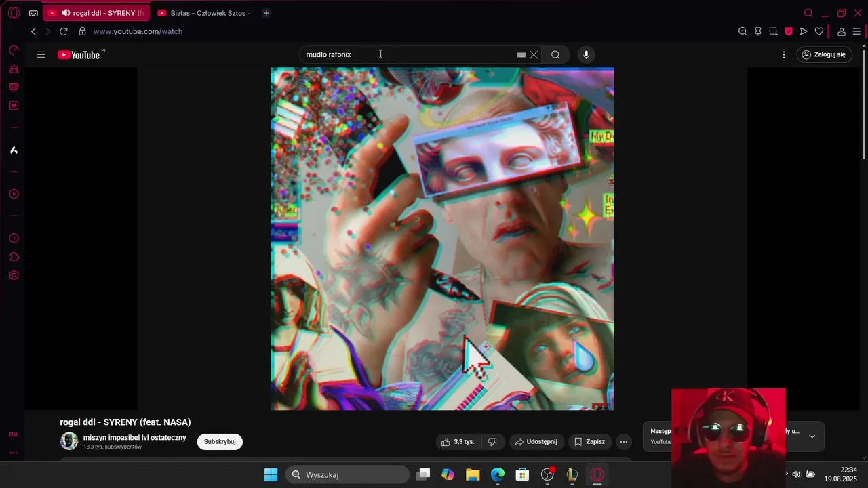Open Extensions cube in the sidebar
The height and width of the screenshot is (488, 868).
click(14, 257)
